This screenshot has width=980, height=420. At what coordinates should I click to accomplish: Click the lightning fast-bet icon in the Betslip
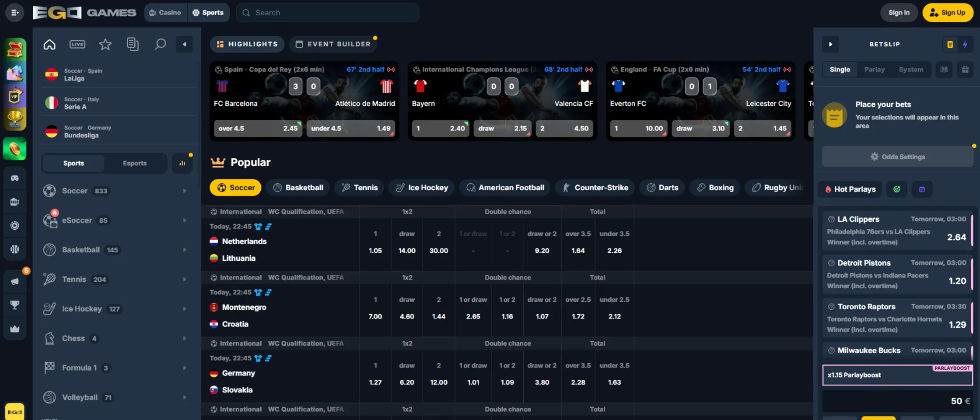click(x=966, y=44)
